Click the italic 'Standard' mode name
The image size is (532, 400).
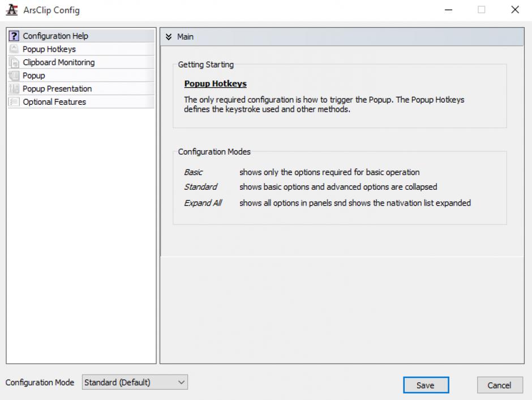200,187
